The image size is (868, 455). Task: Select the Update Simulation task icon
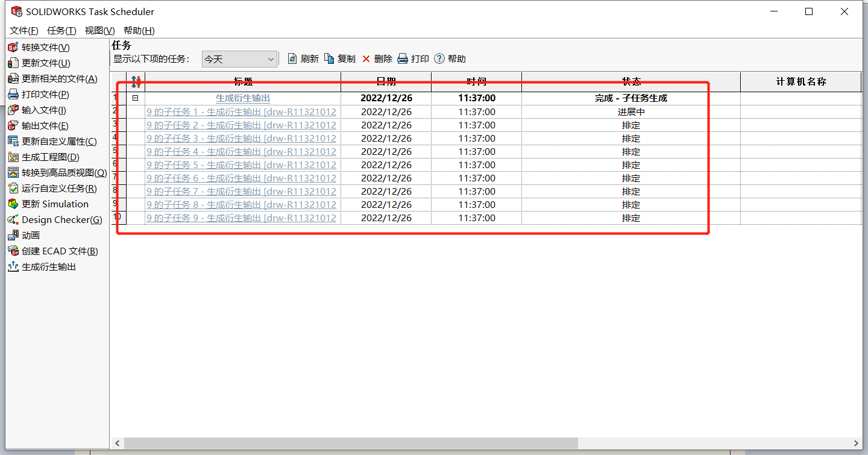[13, 204]
